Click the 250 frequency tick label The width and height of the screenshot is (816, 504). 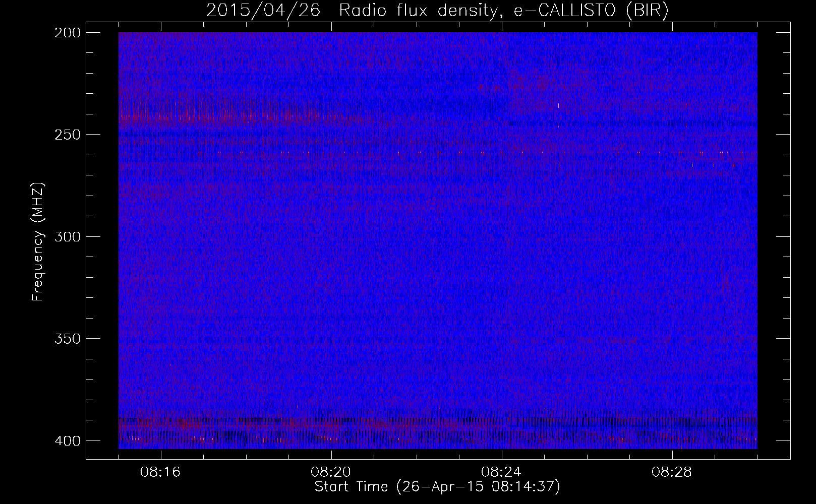(67, 134)
